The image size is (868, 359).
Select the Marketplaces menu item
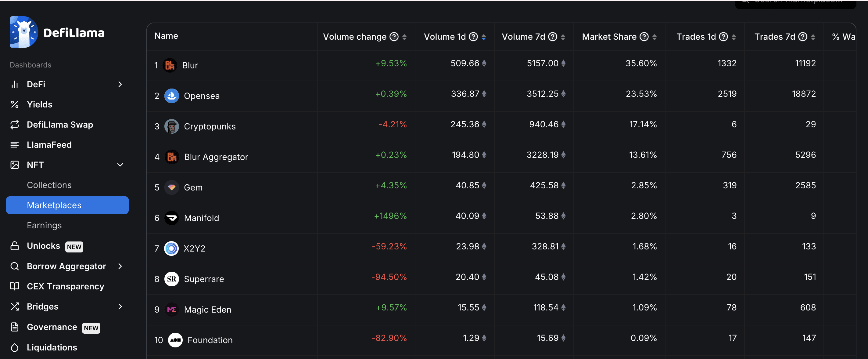pyautogui.click(x=67, y=205)
